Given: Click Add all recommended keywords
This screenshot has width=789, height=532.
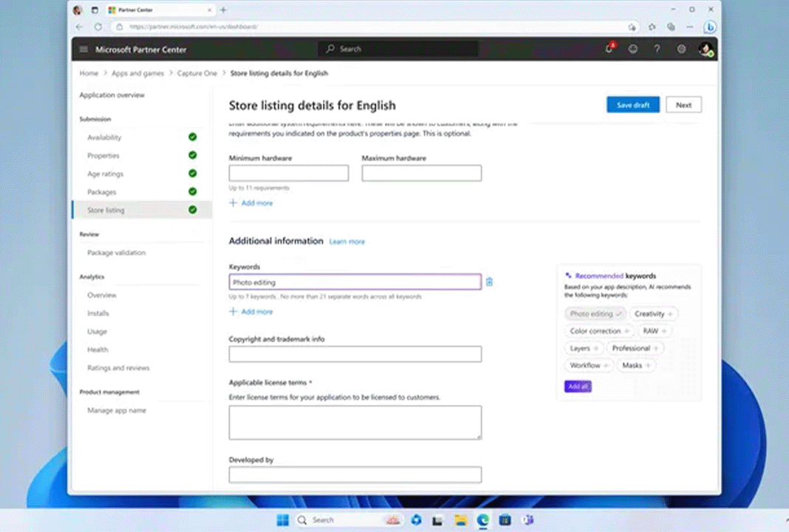Looking at the screenshot, I should (578, 386).
